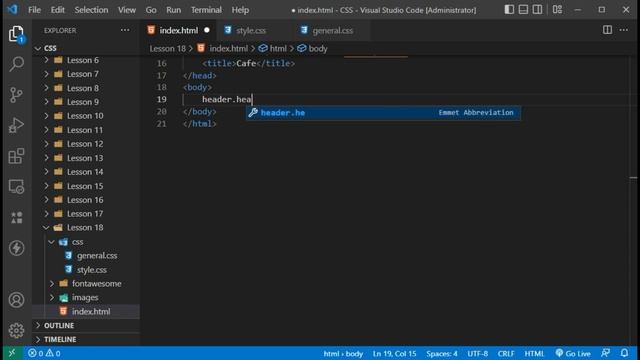This screenshot has width=640, height=360.
Task: Change language mode via HTML in status bar
Action: (534, 353)
